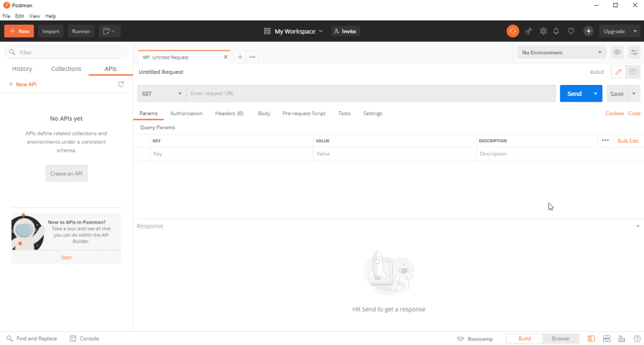This screenshot has width=644, height=345.
Task: Switch to Collections sidebar tab
Action: (66, 69)
